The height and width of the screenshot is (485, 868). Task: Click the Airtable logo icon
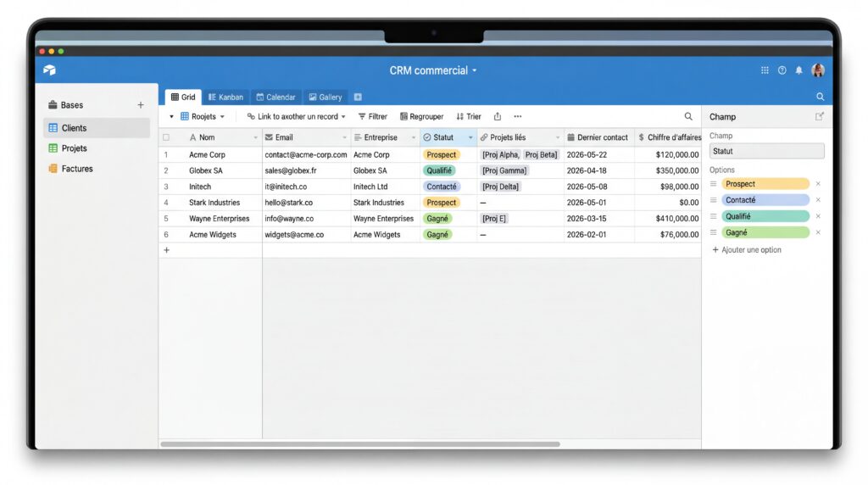pos(49,70)
